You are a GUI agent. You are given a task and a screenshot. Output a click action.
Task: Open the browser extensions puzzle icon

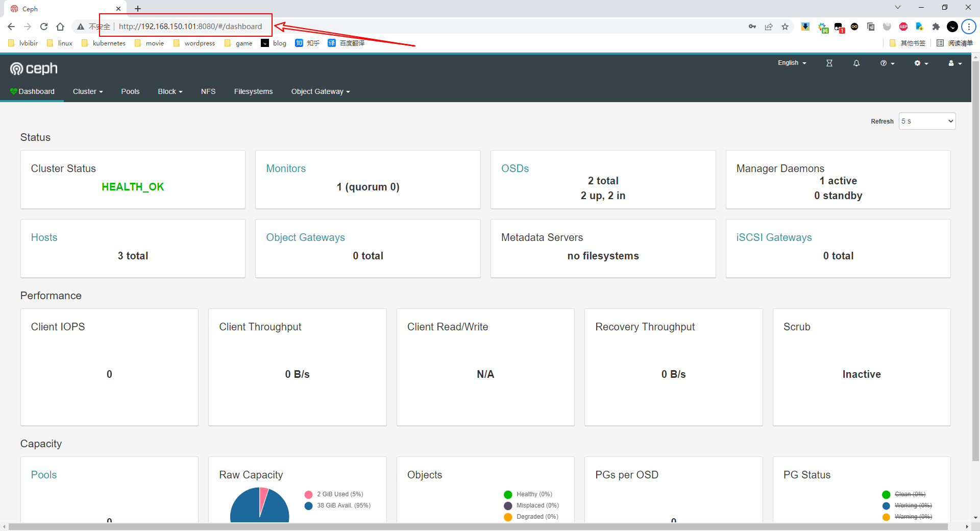coord(936,27)
